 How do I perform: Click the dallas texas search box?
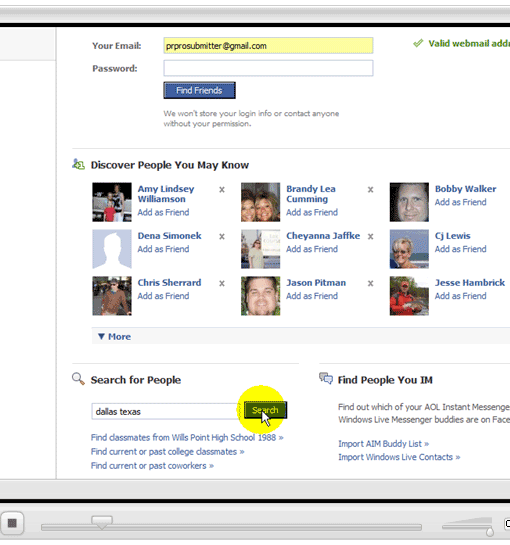(x=166, y=412)
